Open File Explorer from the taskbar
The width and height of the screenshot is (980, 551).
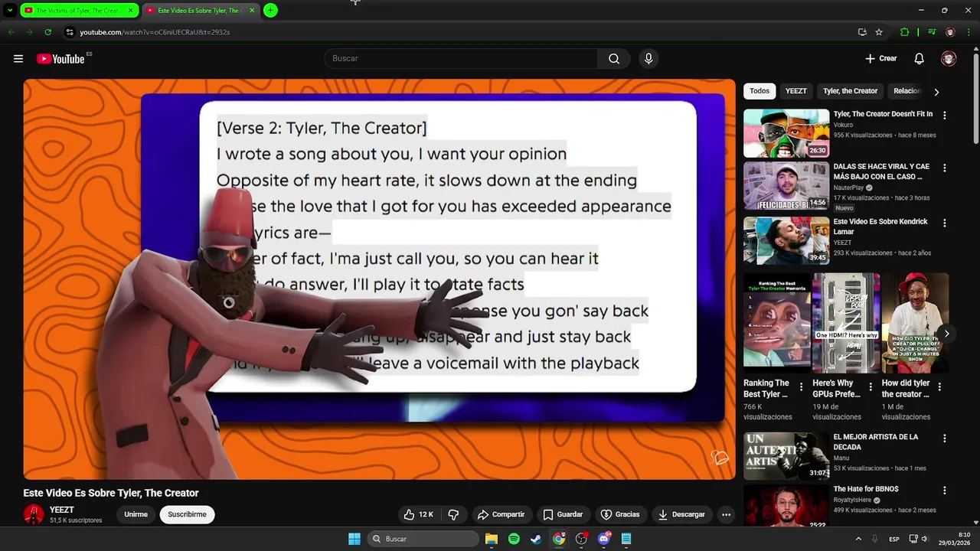coord(492,539)
